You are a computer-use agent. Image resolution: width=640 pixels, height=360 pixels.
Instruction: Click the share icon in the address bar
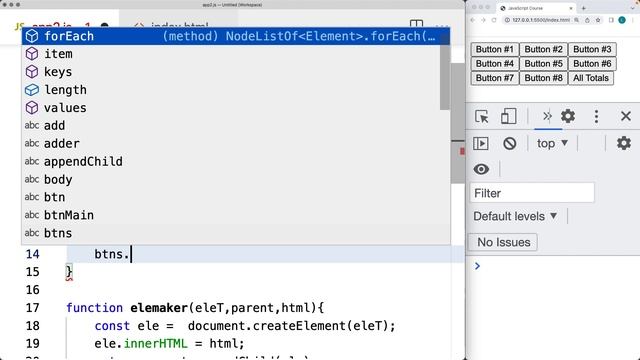point(587,20)
